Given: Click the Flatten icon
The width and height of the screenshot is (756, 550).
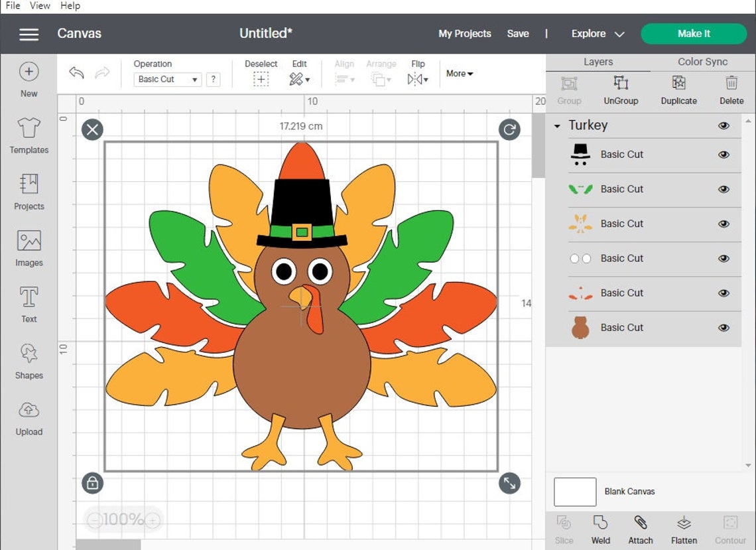Looking at the screenshot, I should 683,529.
